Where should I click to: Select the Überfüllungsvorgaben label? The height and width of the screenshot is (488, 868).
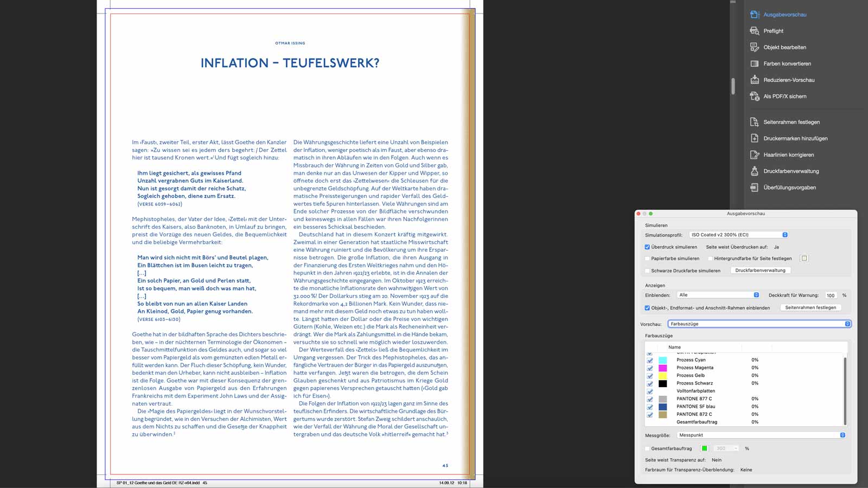790,187
